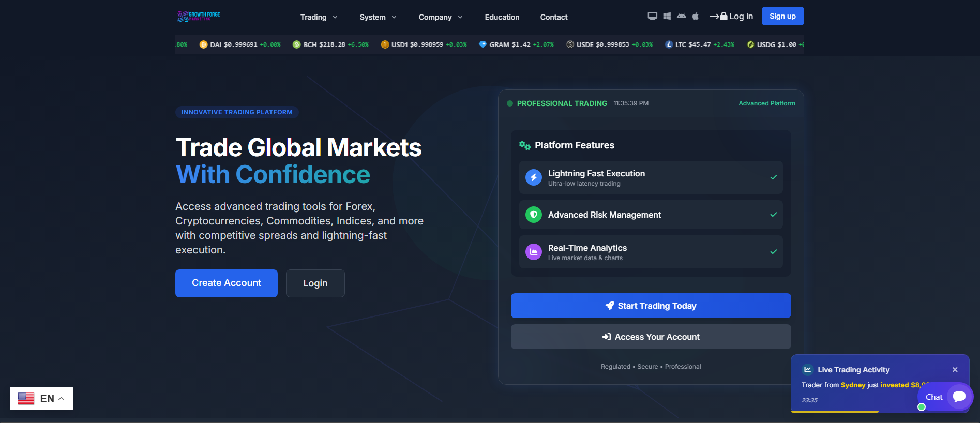Open the chat bubble icon
Screen dimensions: 980x423
[959, 397]
